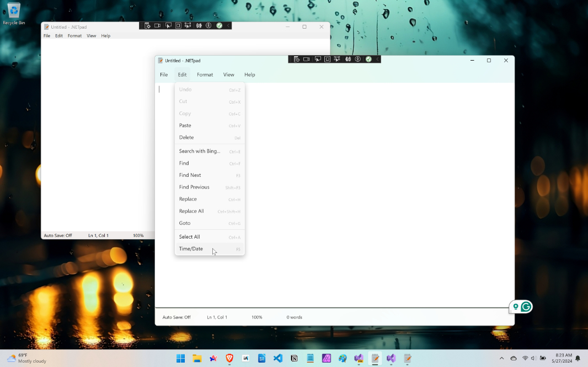Screen dimensions: 588x367
Task: Show hidden system tray icons
Action: (x=501, y=358)
